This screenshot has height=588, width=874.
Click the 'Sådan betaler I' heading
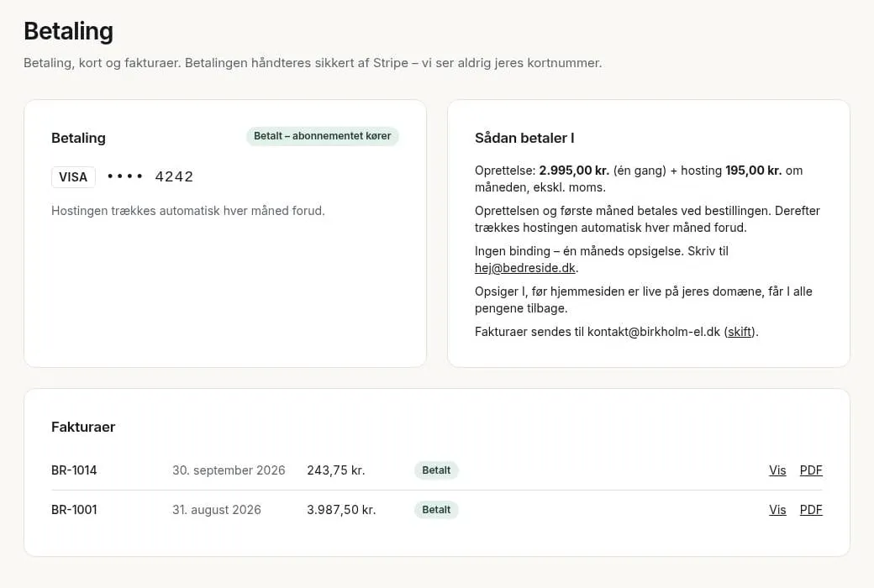(524, 139)
